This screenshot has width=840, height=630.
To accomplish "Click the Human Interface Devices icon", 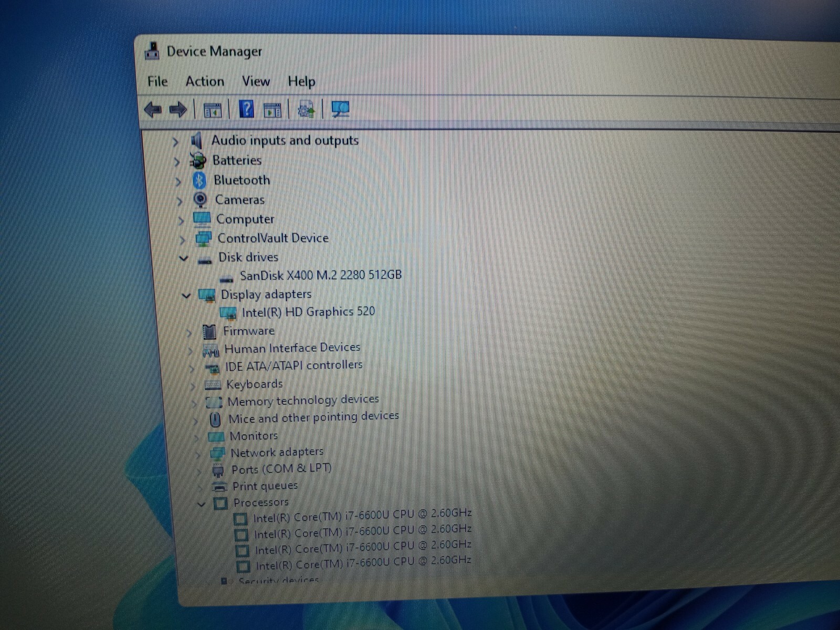I will click(x=211, y=351).
